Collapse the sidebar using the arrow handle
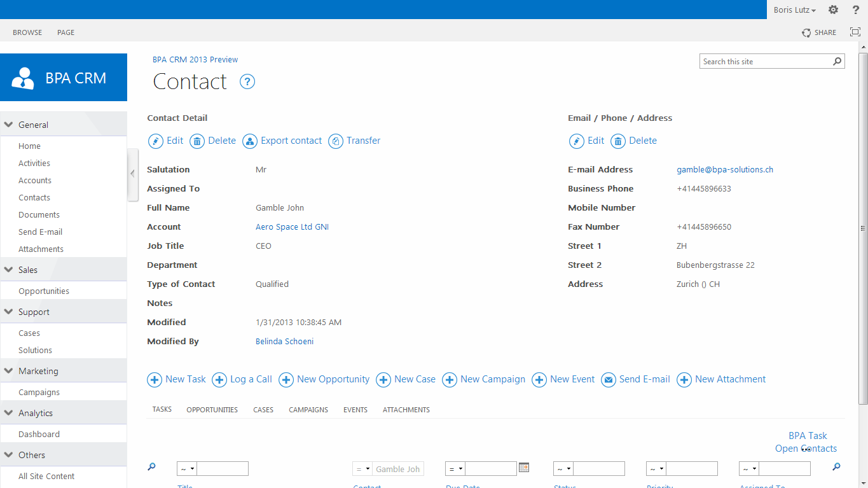The image size is (868, 488). pos(133,174)
